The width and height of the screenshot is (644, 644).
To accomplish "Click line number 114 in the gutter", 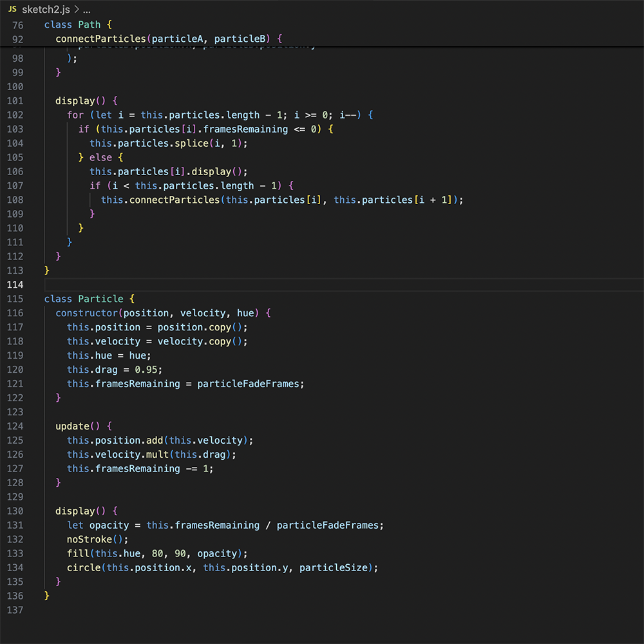I will 15,284.
